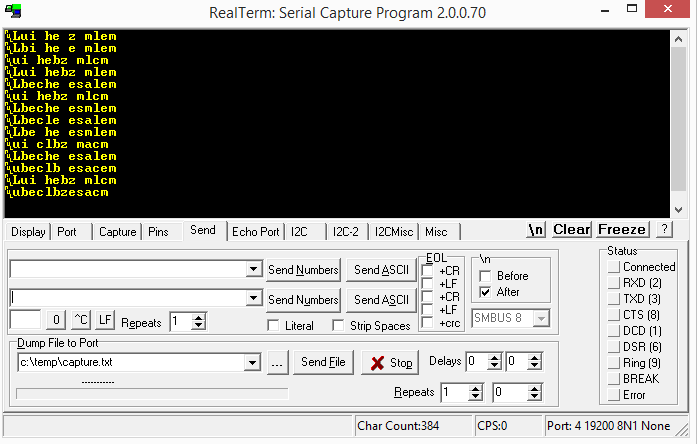
Task: Enable the +crc checkbox
Action: 428,323
